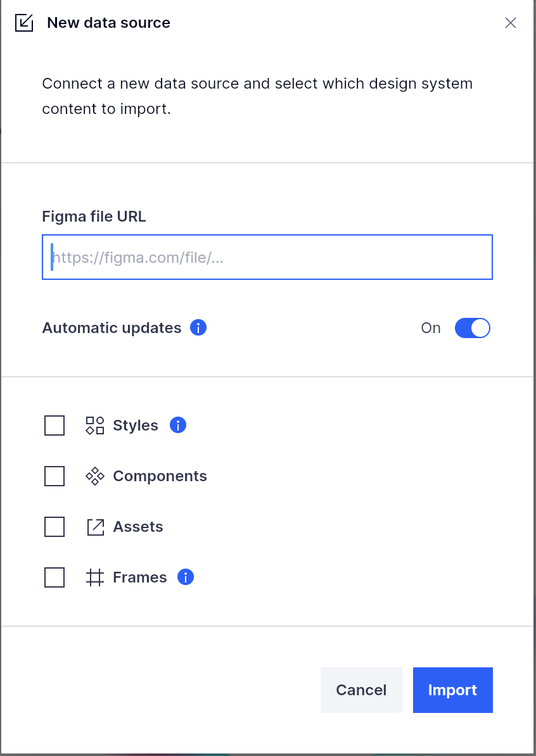Open the Automatic updates info tooltip
Image resolution: width=536 pixels, height=756 pixels.
tap(198, 327)
